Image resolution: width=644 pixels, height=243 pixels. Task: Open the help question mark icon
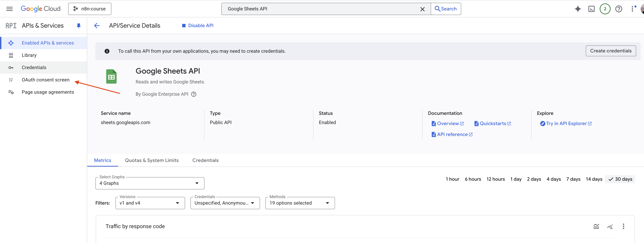(619, 9)
